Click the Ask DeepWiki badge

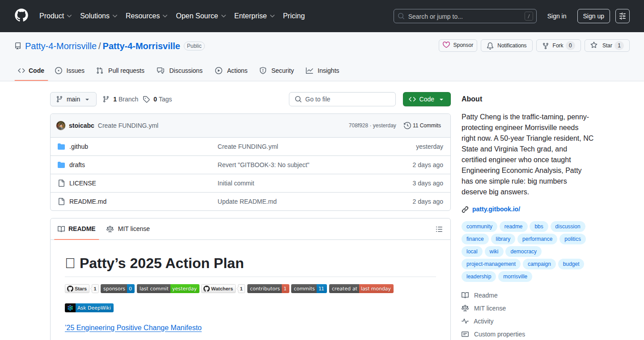click(89, 308)
